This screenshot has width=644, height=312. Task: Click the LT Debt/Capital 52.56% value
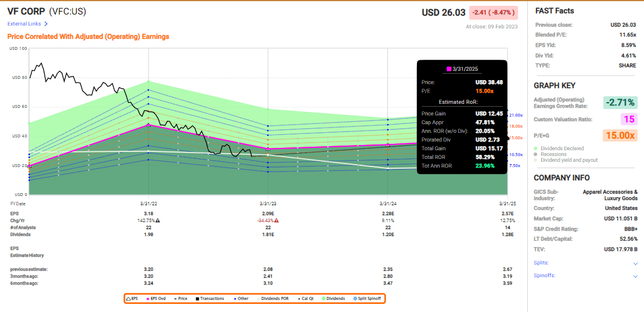(628, 239)
